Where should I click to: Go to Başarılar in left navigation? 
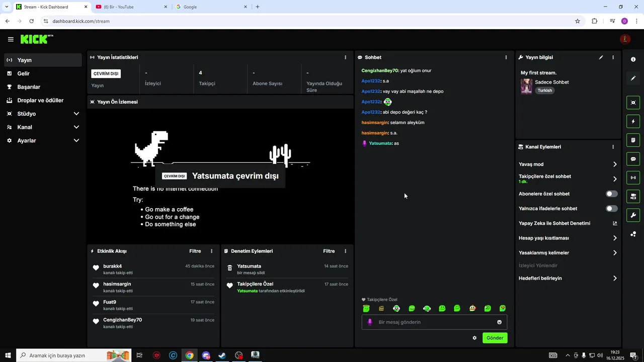point(43,87)
